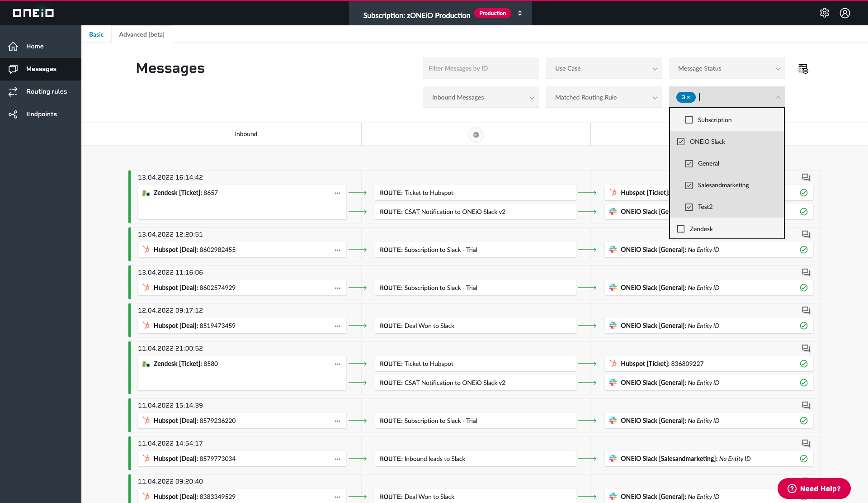Open more options for Hubspot Deal 8579236220
Image resolution: width=868 pixels, height=503 pixels.
pyautogui.click(x=338, y=421)
